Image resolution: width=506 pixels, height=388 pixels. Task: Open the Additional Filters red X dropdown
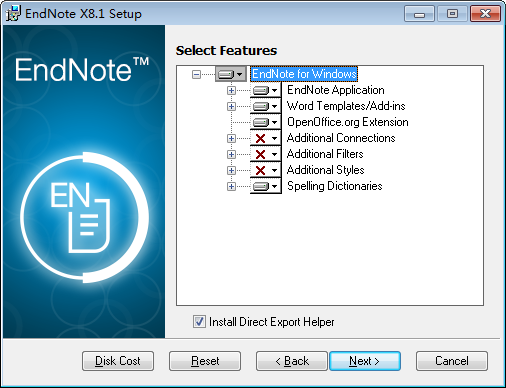pos(266,154)
